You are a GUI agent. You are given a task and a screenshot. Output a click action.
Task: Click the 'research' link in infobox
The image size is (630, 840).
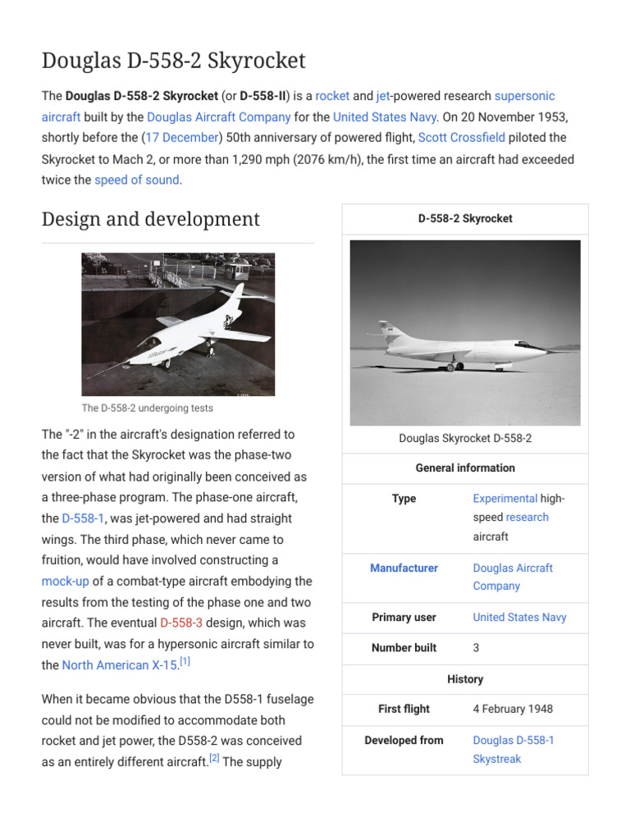coord(527,518)
